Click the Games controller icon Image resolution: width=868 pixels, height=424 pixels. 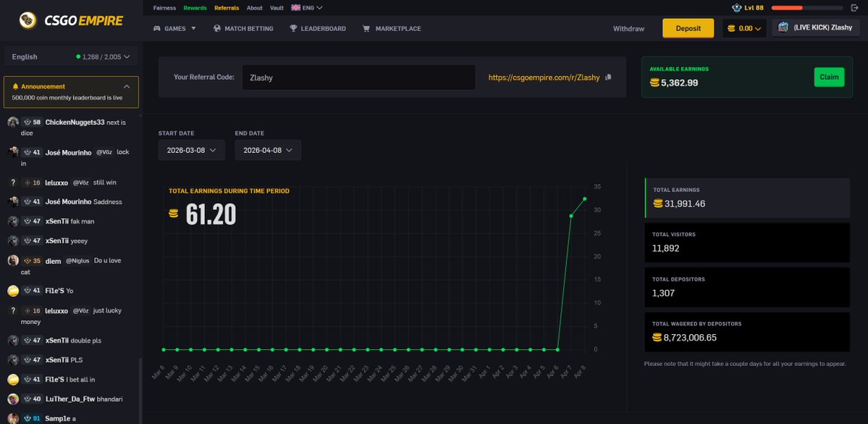[157, 28]
